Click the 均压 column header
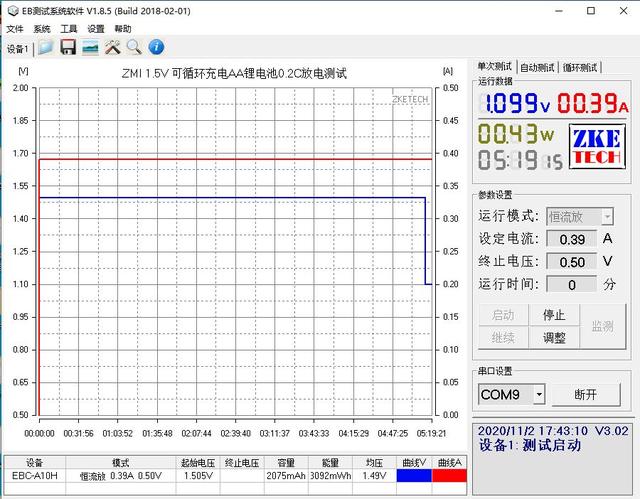 point(374,463)
